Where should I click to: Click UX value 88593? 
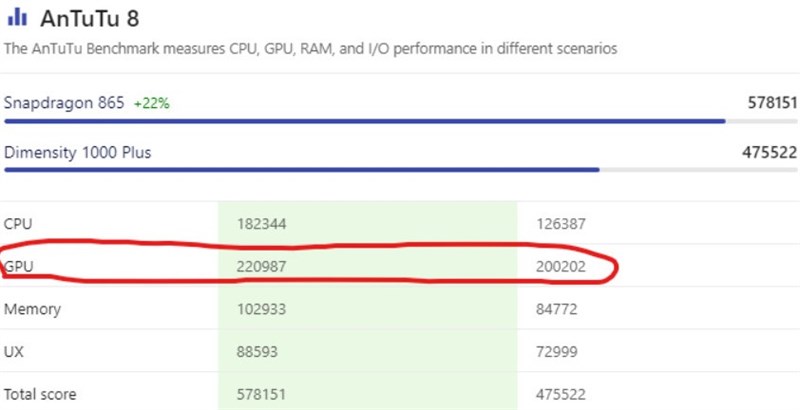[257, 352]
